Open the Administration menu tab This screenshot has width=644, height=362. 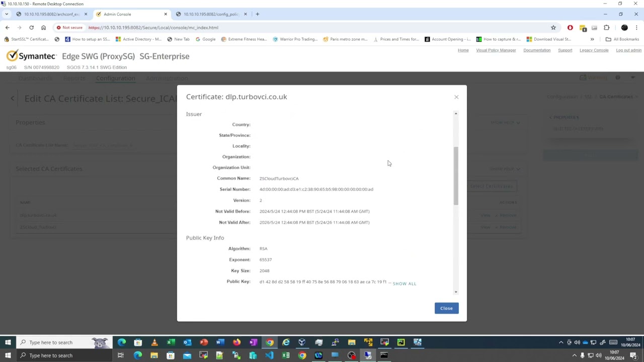click(x=167, y=78)
